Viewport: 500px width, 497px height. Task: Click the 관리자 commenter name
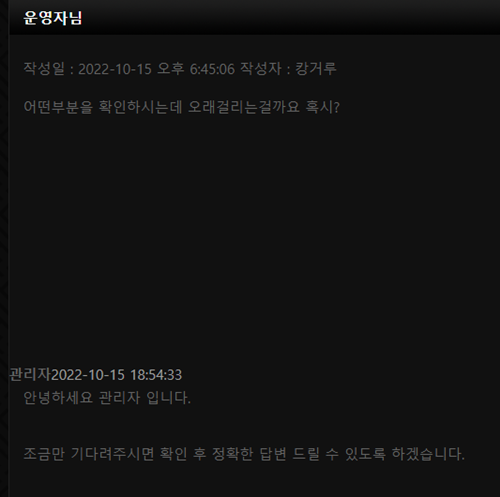click(x=30, y=374)
